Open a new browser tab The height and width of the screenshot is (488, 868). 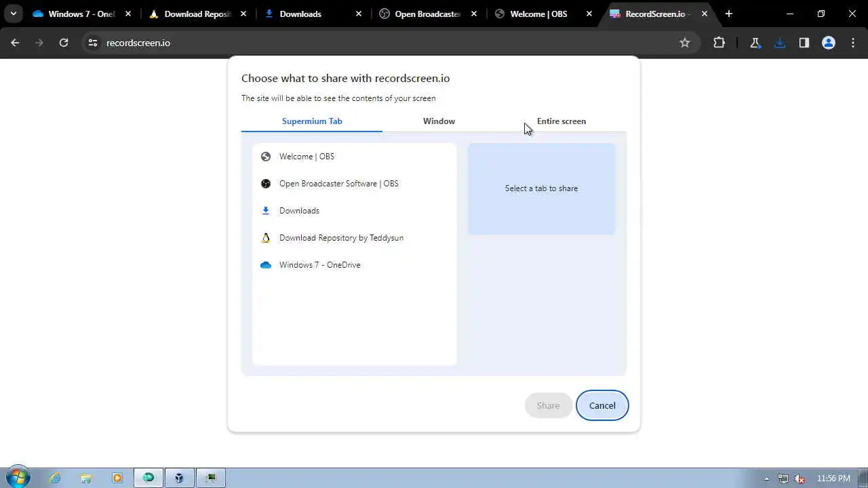pyautogui.click(x=729, y=14)
